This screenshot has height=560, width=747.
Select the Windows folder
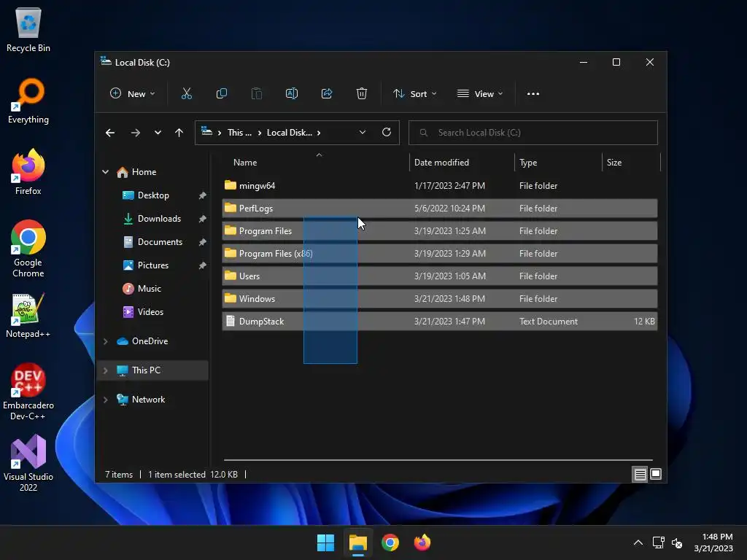440,298
